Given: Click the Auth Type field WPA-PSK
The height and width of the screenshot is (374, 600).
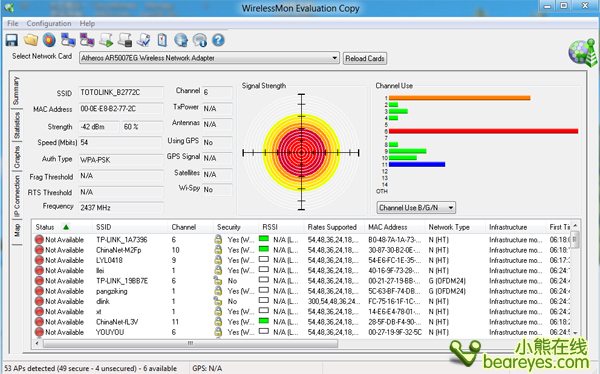Looking at the screenshot, I should [121, 160].
